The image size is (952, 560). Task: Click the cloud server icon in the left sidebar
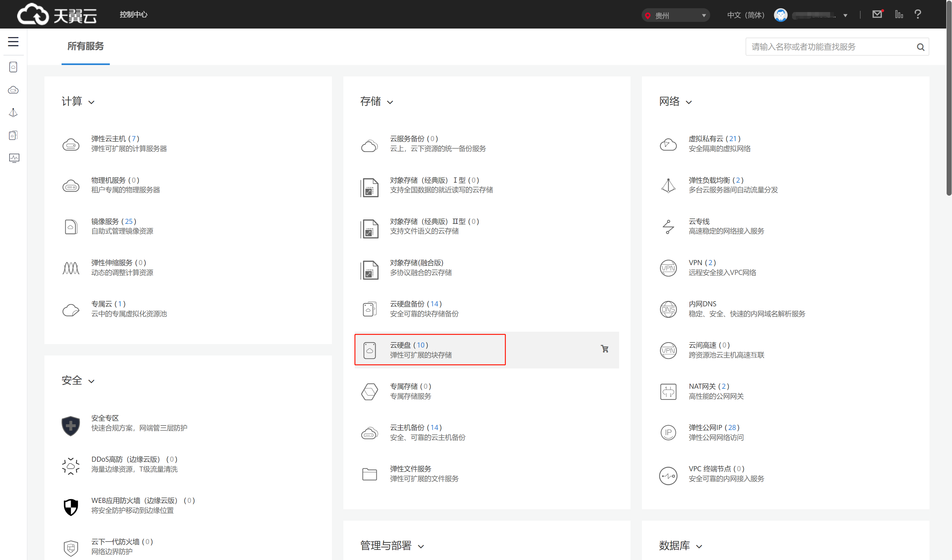pos(13,90)
